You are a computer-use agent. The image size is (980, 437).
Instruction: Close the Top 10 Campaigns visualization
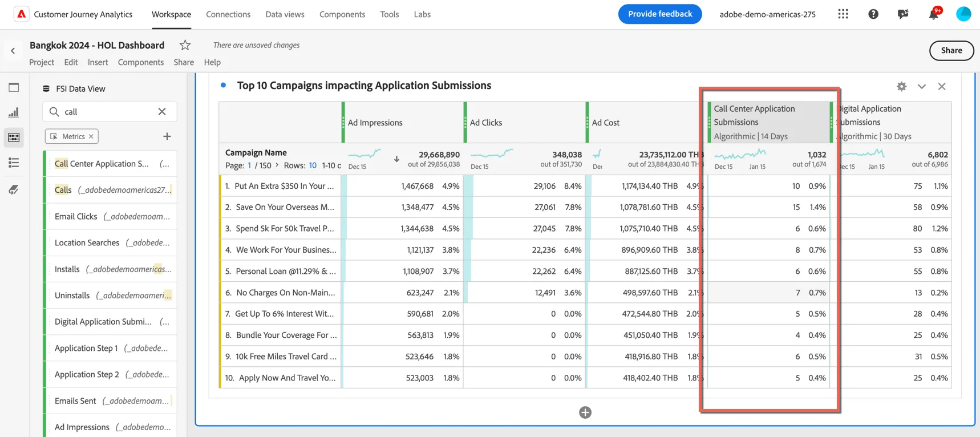[x=942, y=87]
